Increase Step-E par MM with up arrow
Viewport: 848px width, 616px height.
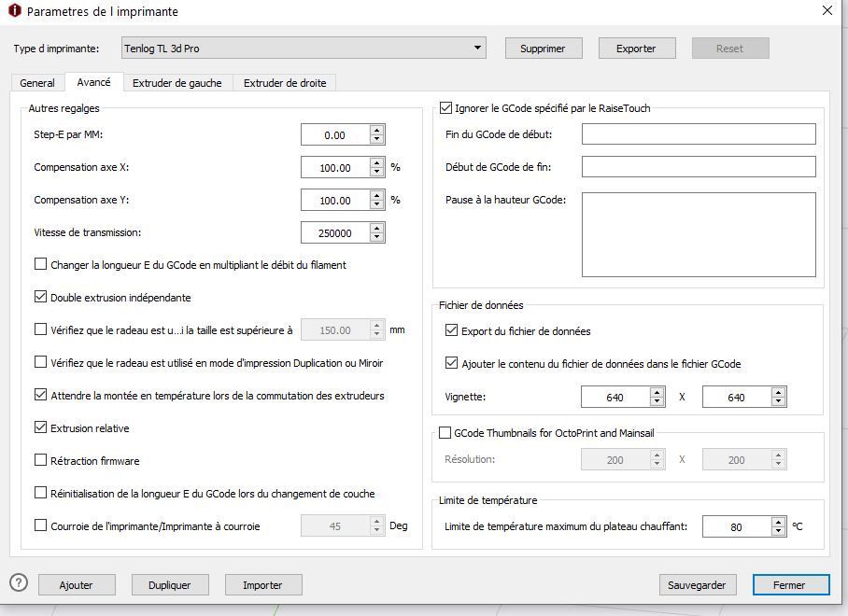(x=377, y=130)
